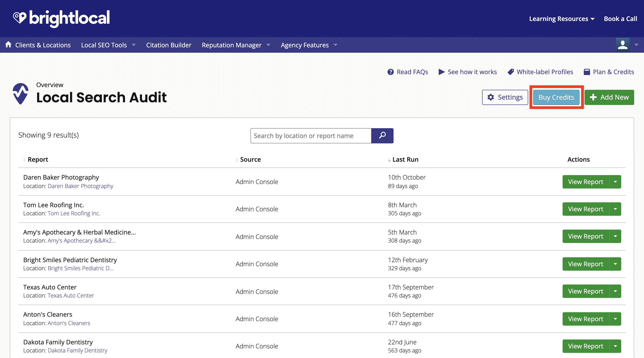
Task: Open Dakota Family Dentistry location link
Action: [x=77, y=350]
